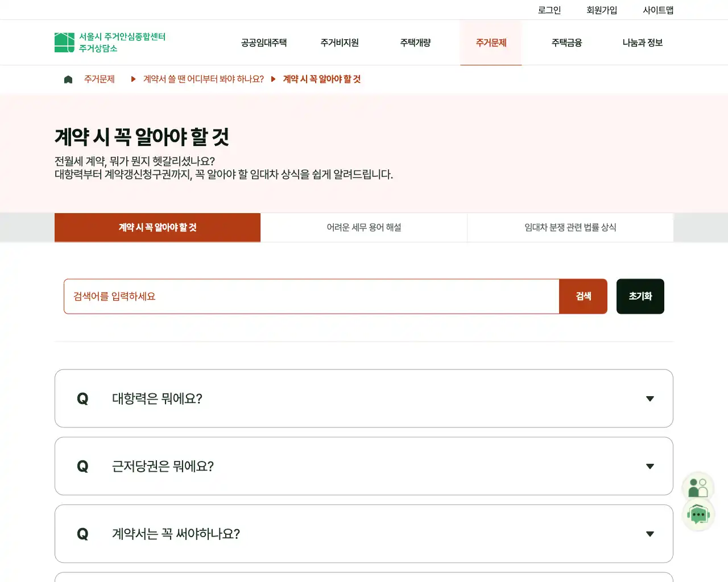Expand the "계약서는 꼭 써야하나요?" FAQ item
The image size is (728, 582).
tap(363, 534)
